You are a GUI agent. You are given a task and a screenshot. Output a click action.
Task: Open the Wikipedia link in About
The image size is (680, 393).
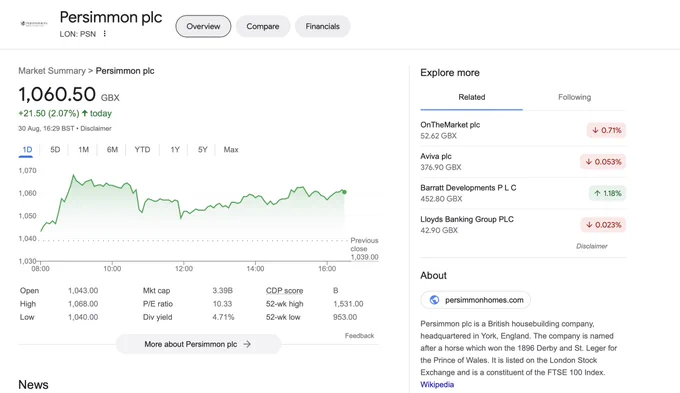[437, 384]
